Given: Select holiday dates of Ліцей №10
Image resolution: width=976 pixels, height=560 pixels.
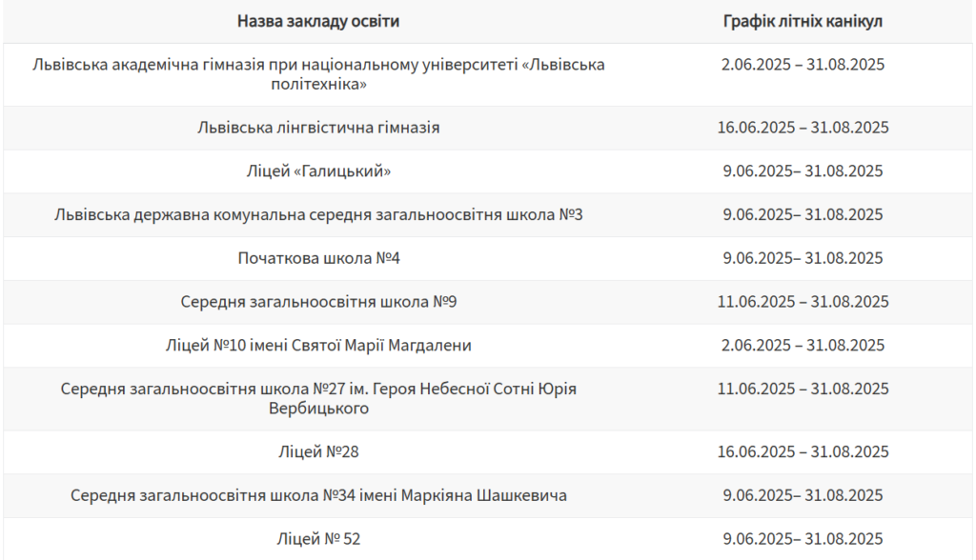Looking at the screenshot, I should tap(803, 346).
